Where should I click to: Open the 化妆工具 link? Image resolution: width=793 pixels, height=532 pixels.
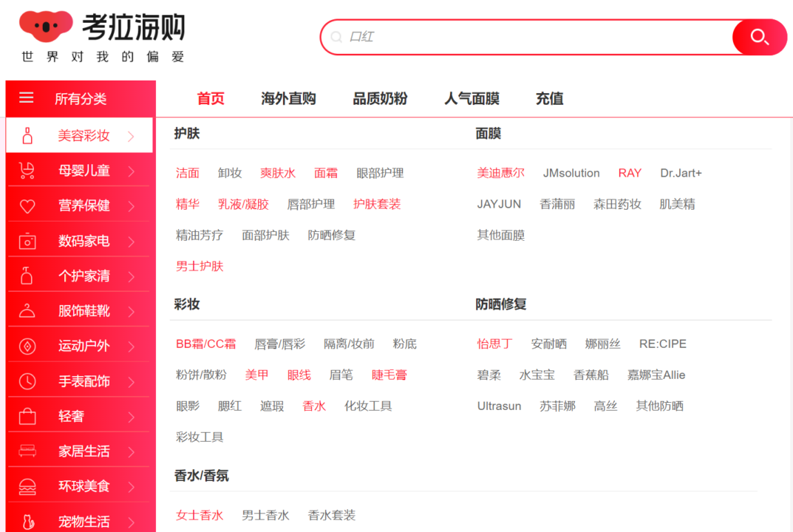coord(368,406)
